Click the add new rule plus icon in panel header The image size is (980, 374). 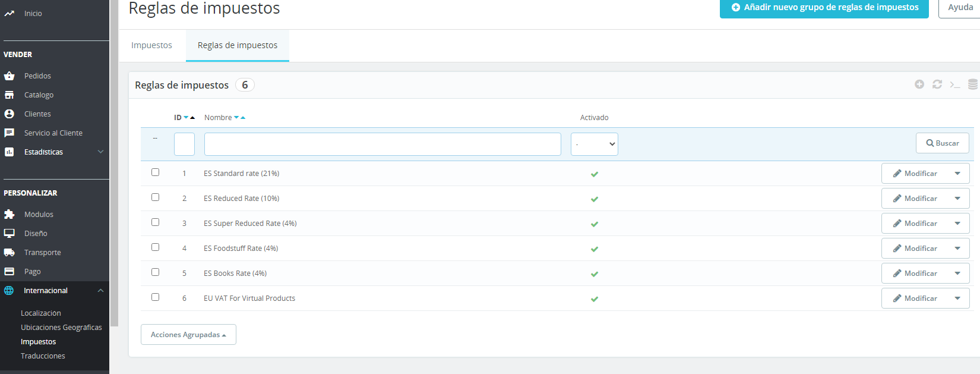919,84
